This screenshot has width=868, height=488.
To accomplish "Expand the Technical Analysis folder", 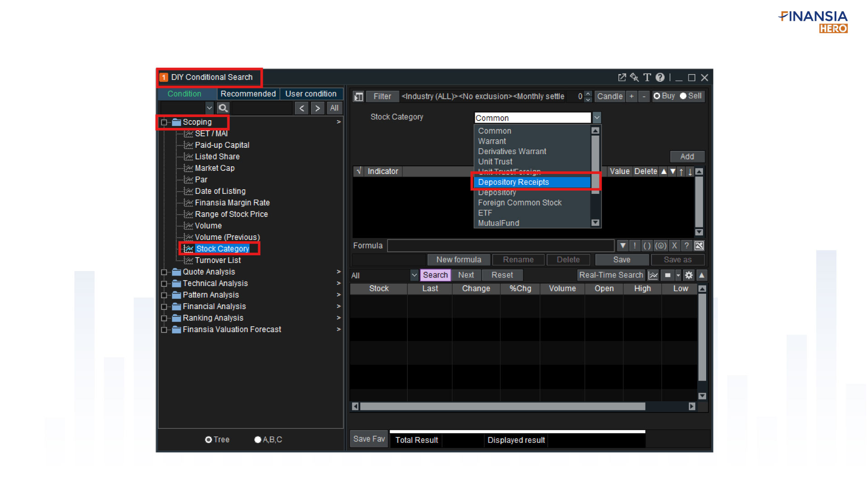I will pos(164,284).
